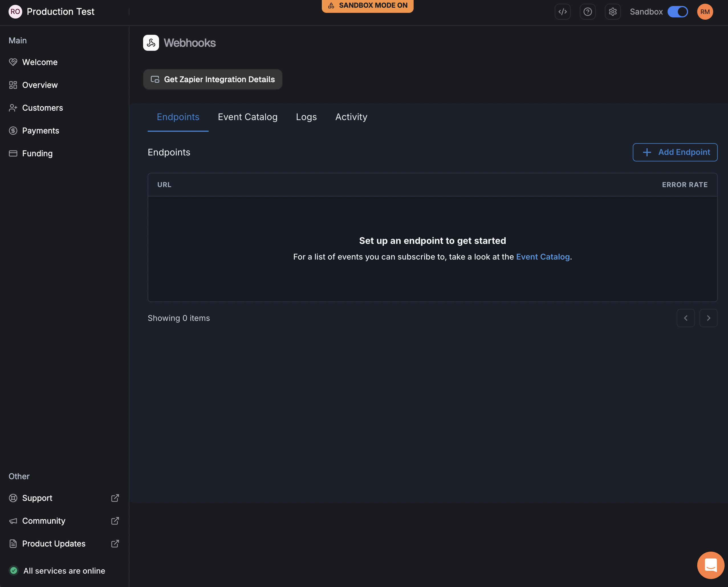
Task: Click the RO organization avatar
Action: point(15,12)
